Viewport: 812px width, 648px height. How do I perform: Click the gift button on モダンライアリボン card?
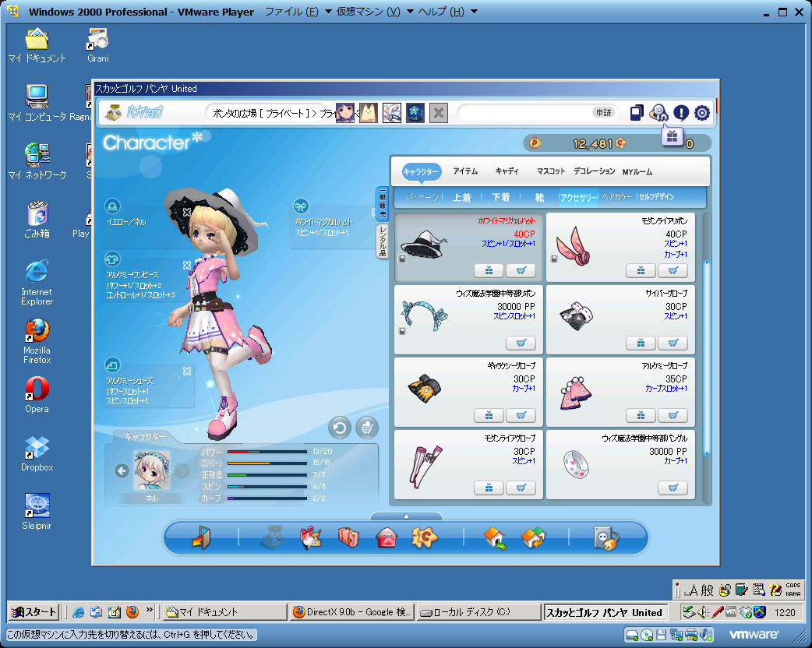tap(641, 271)
